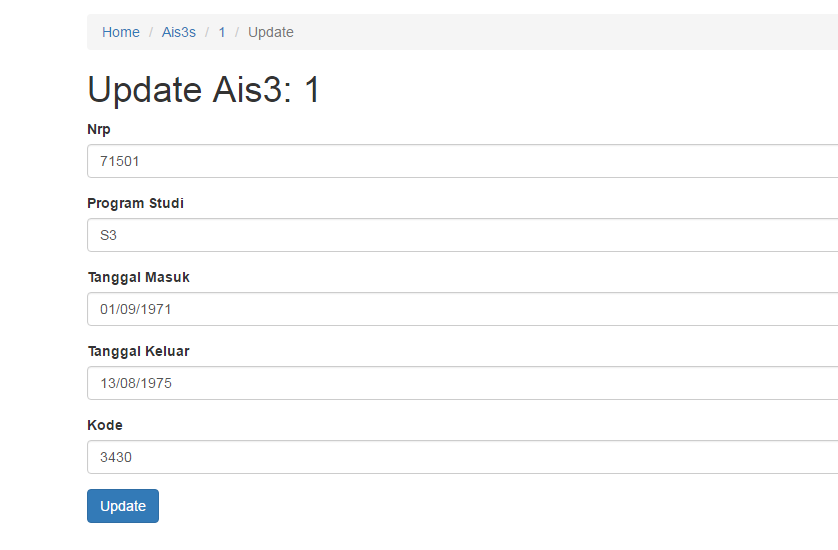Screen dimensions: 838x550
Task: Click the slash before Update breadcrumb
Action: click(x=237, y=32)
